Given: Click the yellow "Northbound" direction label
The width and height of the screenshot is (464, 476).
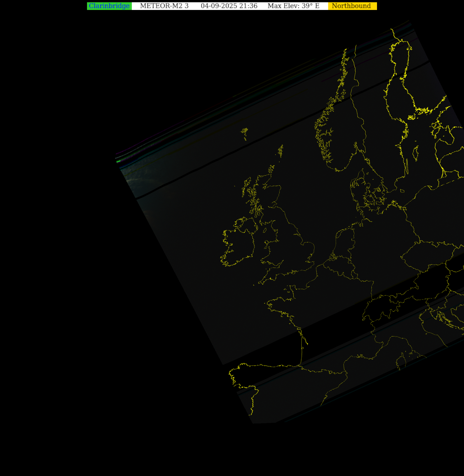Looking at the screenshot, I should [x=352, y=6].
